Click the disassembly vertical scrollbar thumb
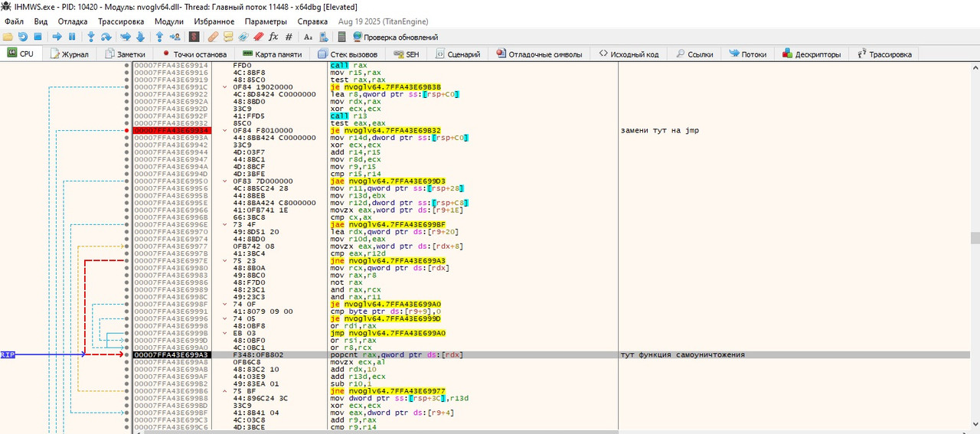The height and width of the screenshot is (434, 980). coord(975,238)
